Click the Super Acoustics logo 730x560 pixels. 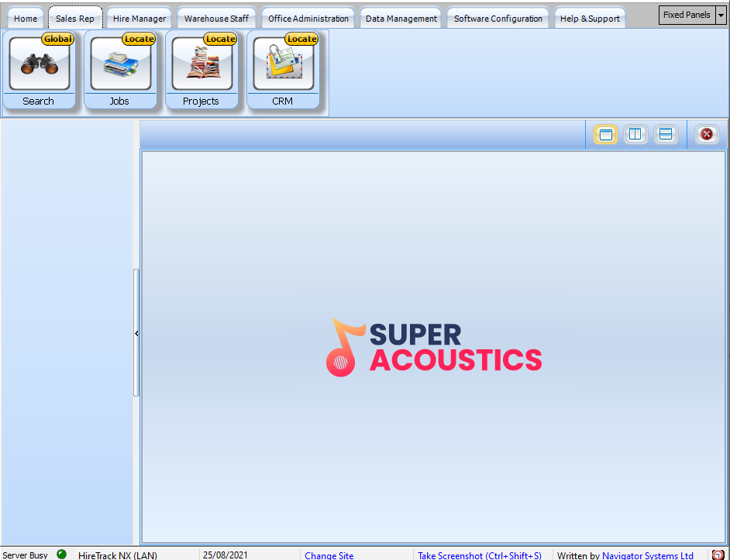pos(433,348)
